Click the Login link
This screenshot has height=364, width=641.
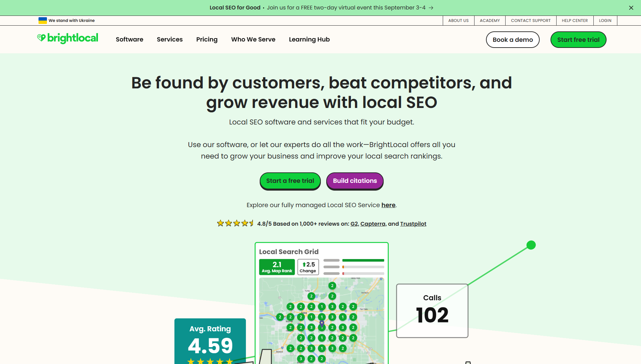point(605,21)
